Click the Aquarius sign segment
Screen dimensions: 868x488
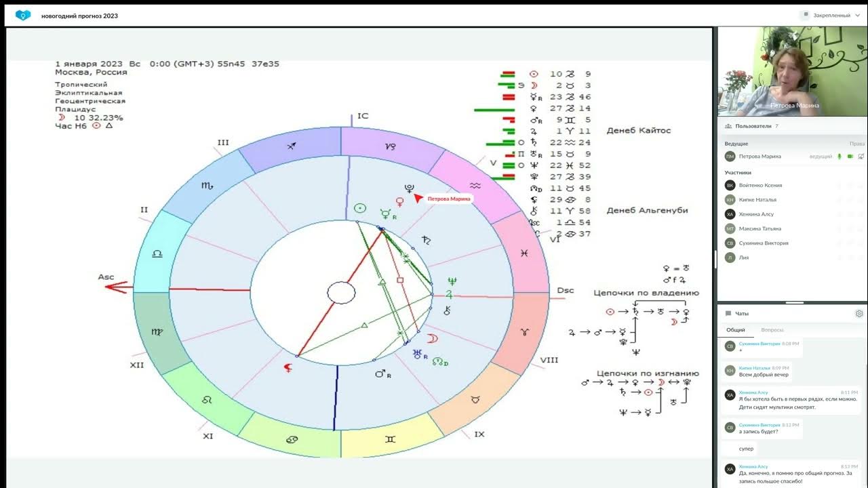click(475, 184)
